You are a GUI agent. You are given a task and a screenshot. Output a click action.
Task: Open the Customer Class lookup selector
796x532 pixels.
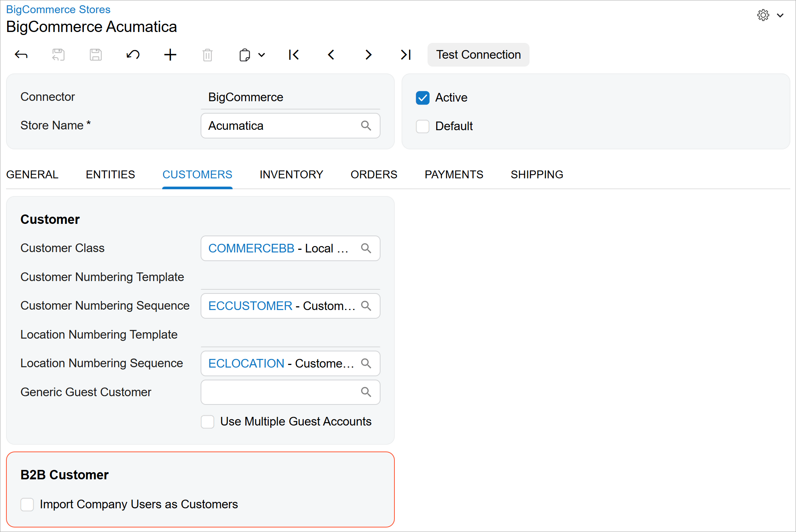(x=366, y=248)
